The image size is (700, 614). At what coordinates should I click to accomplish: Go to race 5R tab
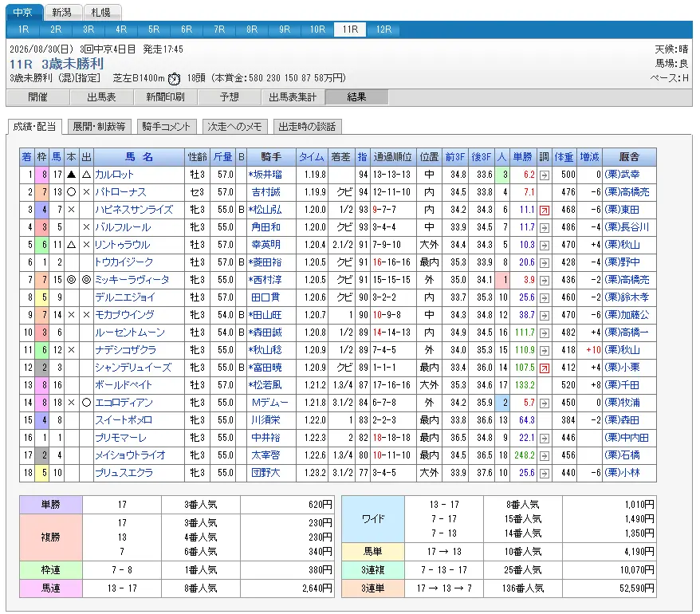(x=154, y=30)
